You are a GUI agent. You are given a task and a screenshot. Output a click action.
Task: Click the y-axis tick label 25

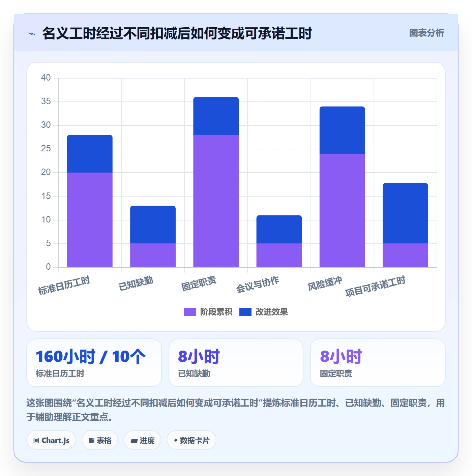46,149
